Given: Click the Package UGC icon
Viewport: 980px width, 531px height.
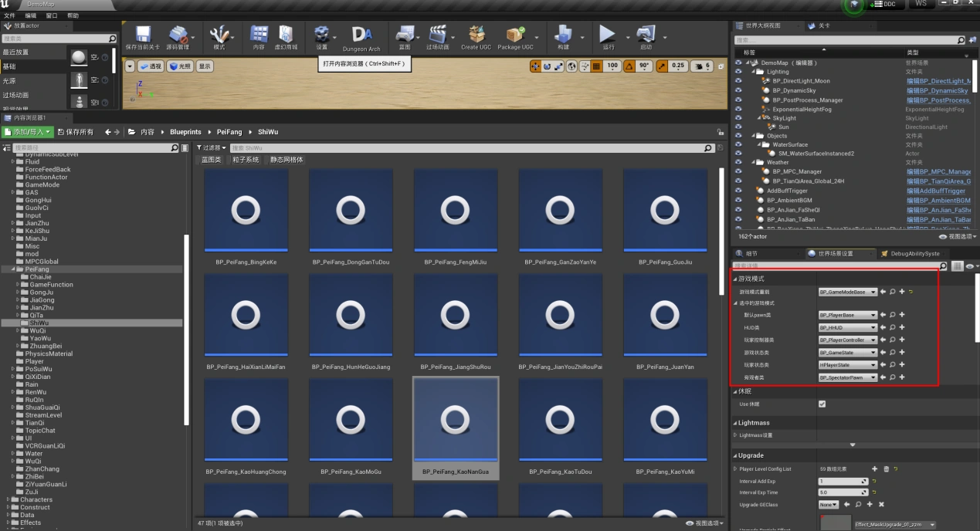Looking at the screenshot, I should pyautogui.click(x=514, y=36).
